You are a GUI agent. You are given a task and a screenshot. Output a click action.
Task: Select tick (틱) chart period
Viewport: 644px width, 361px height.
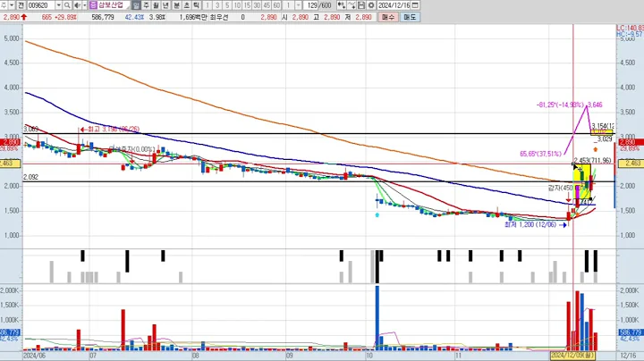point(196,5)
